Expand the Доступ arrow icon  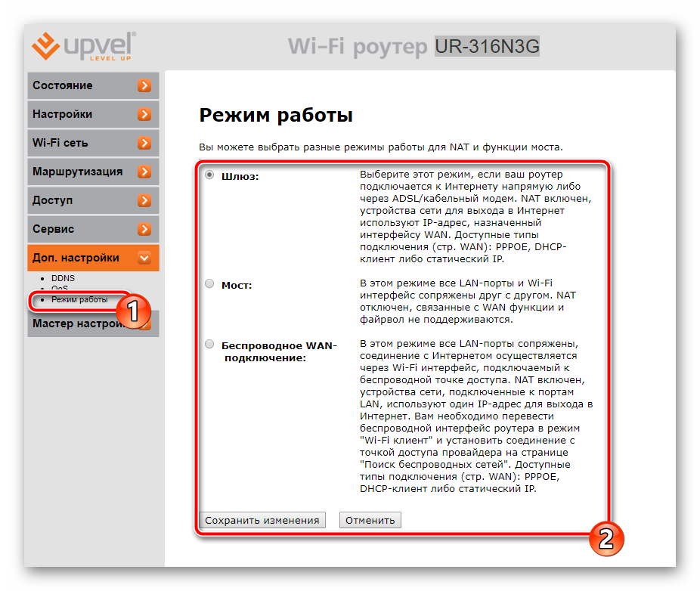[x=144, y=200]
